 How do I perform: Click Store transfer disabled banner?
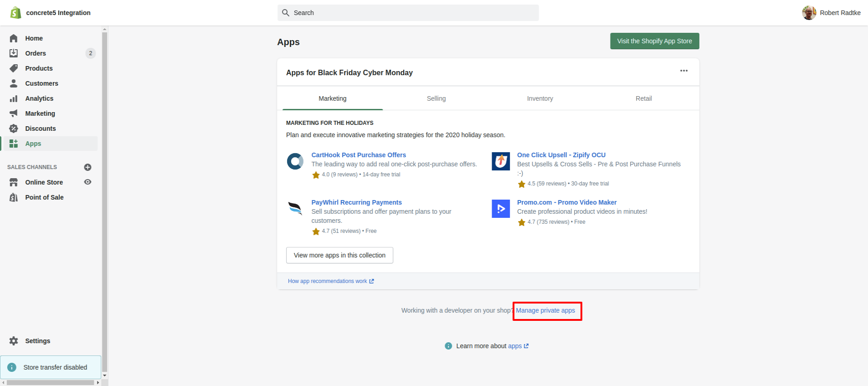51,367
